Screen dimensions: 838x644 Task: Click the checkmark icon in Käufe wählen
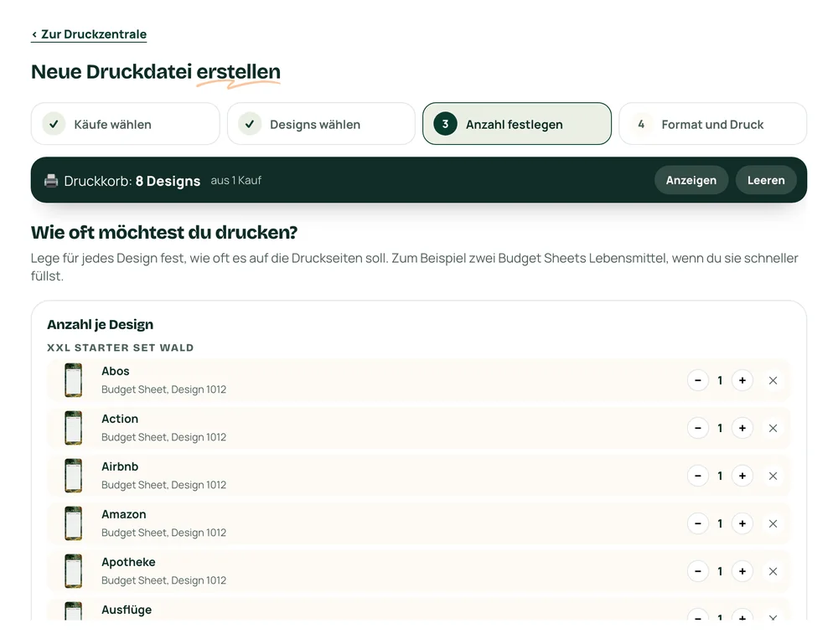[54, 124]
